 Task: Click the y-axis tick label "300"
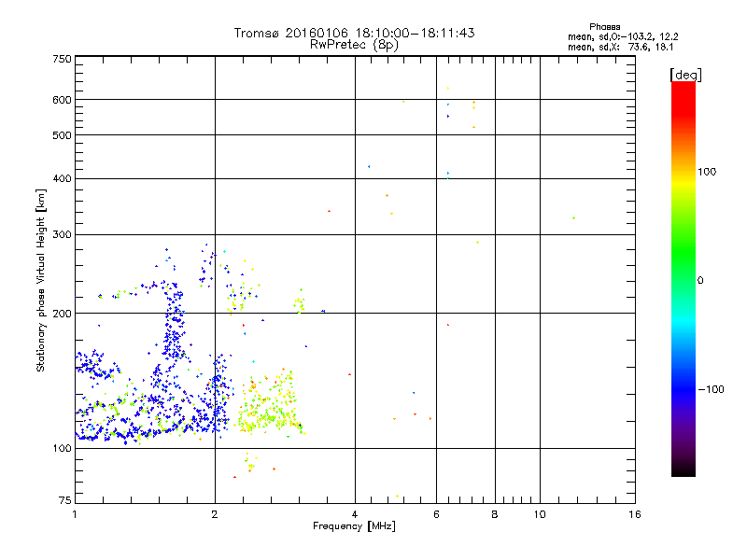62,235
